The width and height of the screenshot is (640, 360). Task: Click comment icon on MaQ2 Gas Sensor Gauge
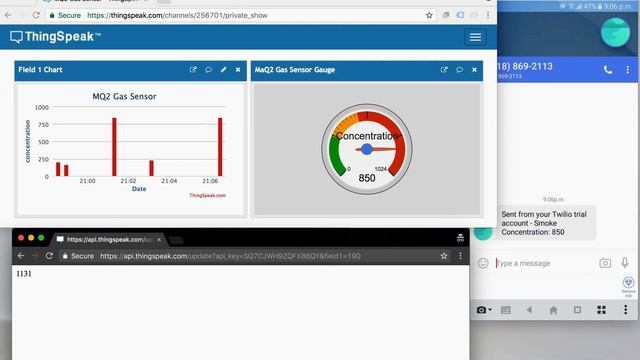pos(459,70)
